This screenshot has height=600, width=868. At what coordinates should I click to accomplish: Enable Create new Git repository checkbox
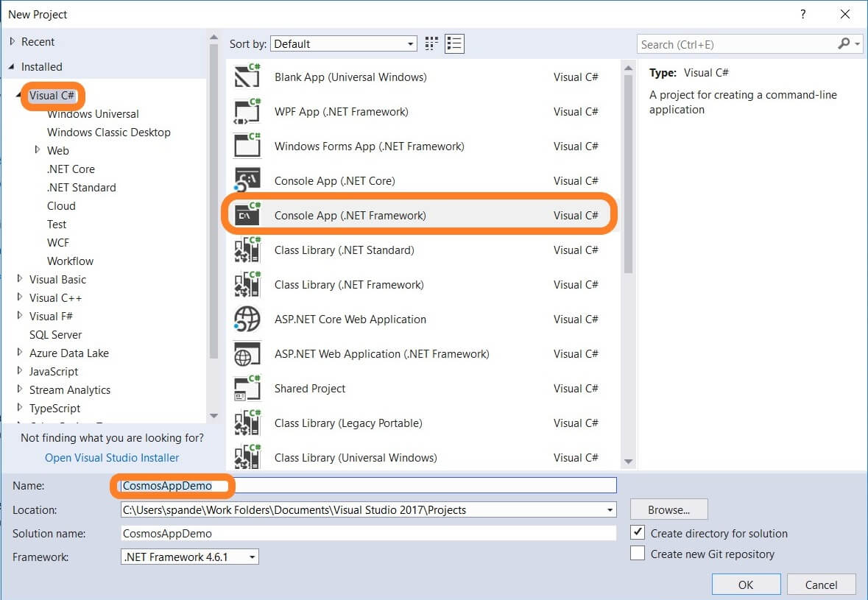tap(637, 553)
